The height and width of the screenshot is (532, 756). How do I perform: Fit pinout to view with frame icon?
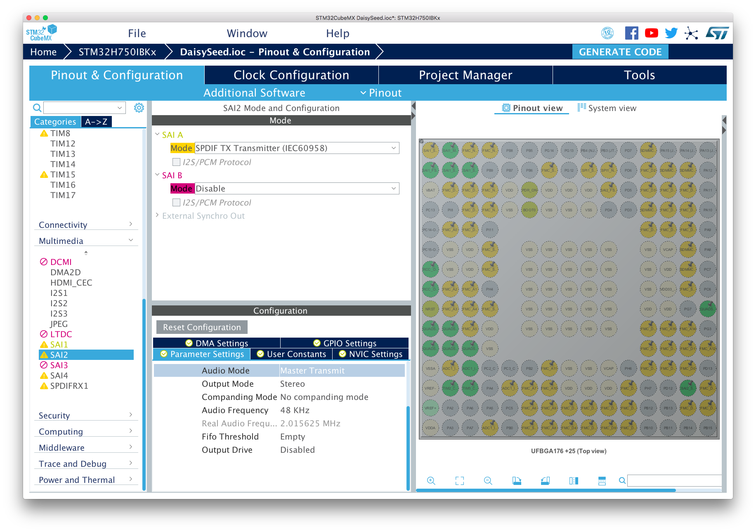(x=459, y=480)
